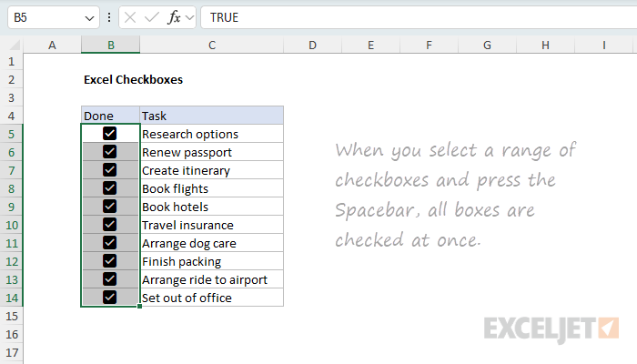
Task: Select column B header
Action: point(110,45)
